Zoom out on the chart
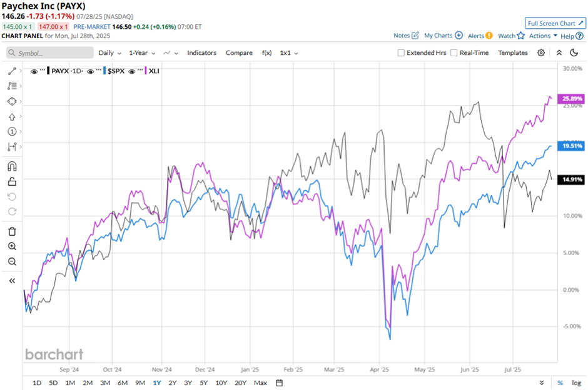The width and height of the screenshot is (588, 392). pos(12,261)
